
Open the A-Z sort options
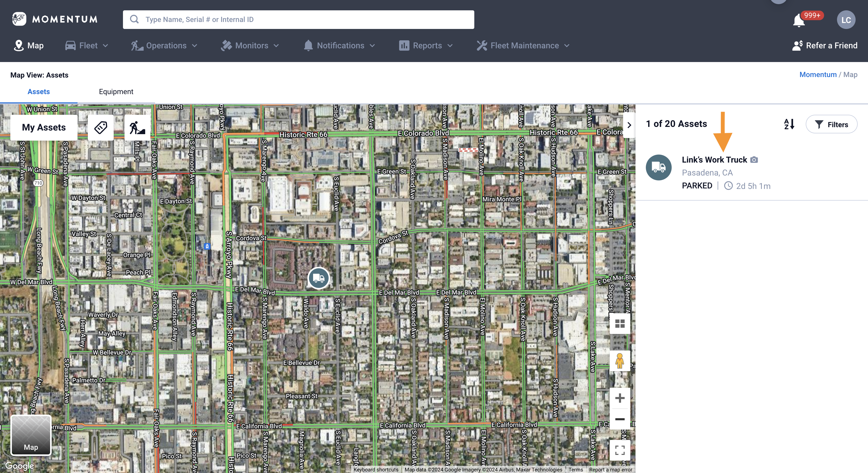point(788,124)
